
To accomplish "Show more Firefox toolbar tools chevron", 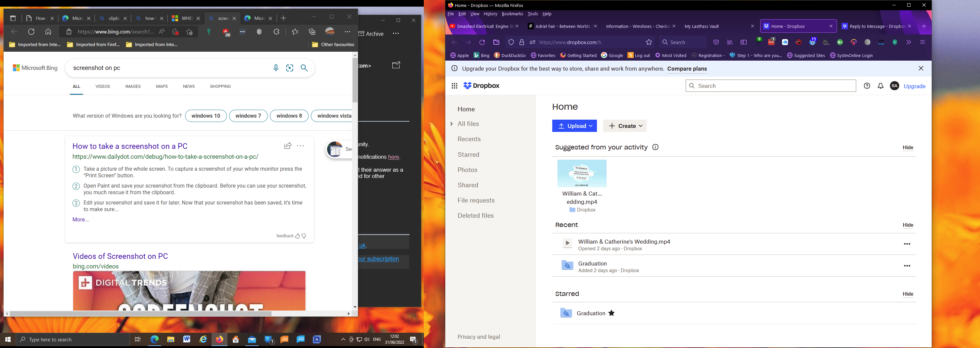I will click(909, 42).
